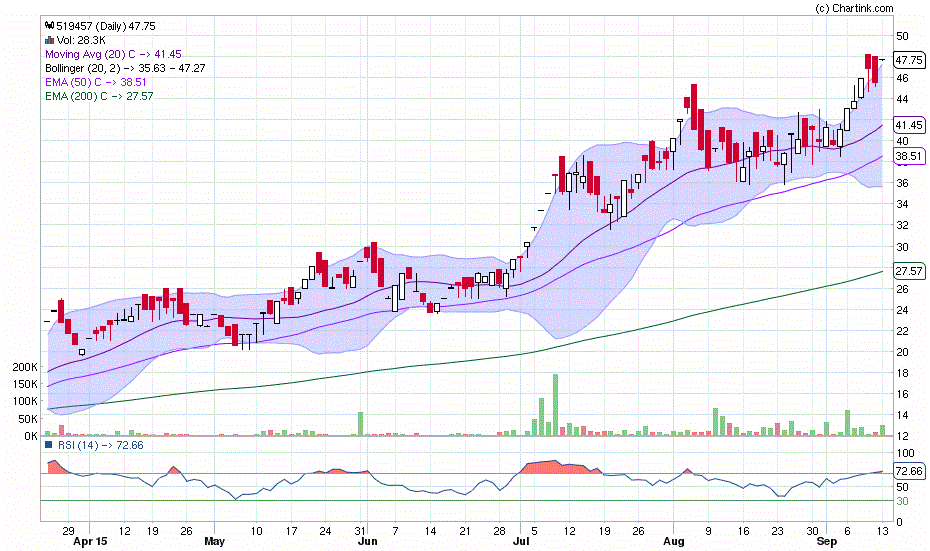The width and height of the screenshot is (930, 551).
Task: Click the 29 date label before Apr 15
Action: [x=68, y=531]
